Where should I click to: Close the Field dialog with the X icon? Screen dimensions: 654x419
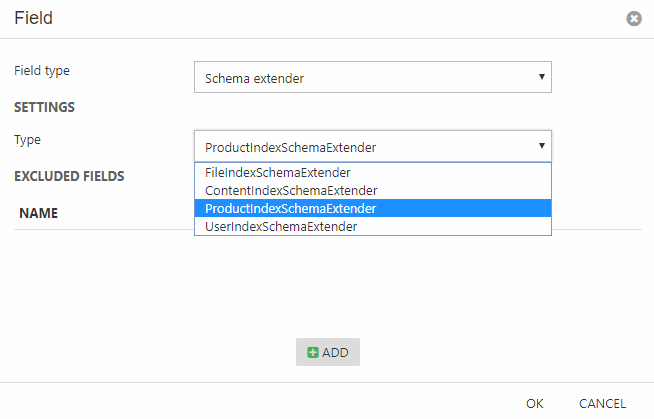pos(634,19)
